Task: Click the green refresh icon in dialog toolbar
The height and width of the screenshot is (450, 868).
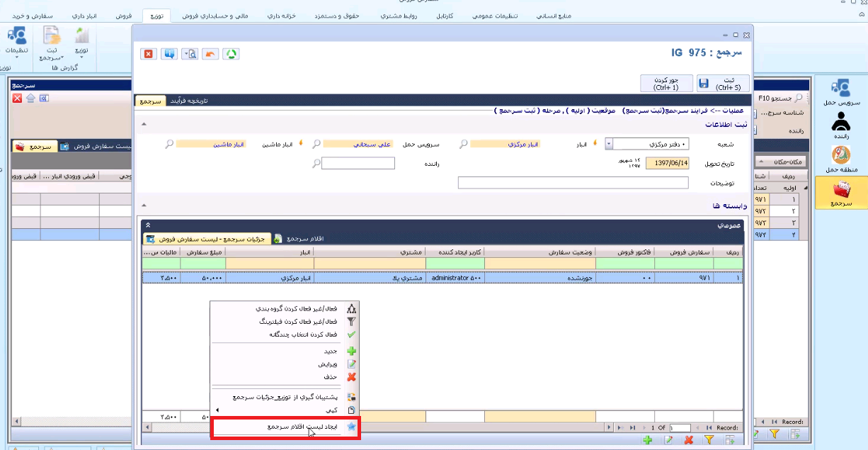Action: tap(231, 54)
